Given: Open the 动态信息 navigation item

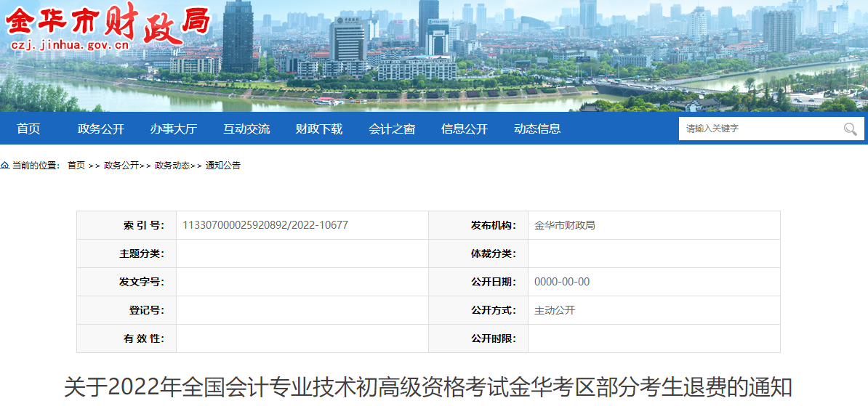Looking at the screenshot, I should coord(537,129).
